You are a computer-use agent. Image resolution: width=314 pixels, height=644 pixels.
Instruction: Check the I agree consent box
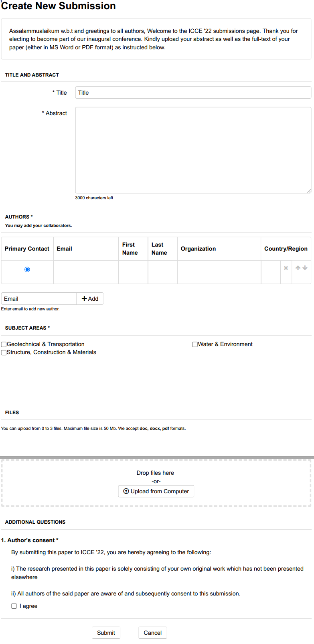[x=14, y=606]
